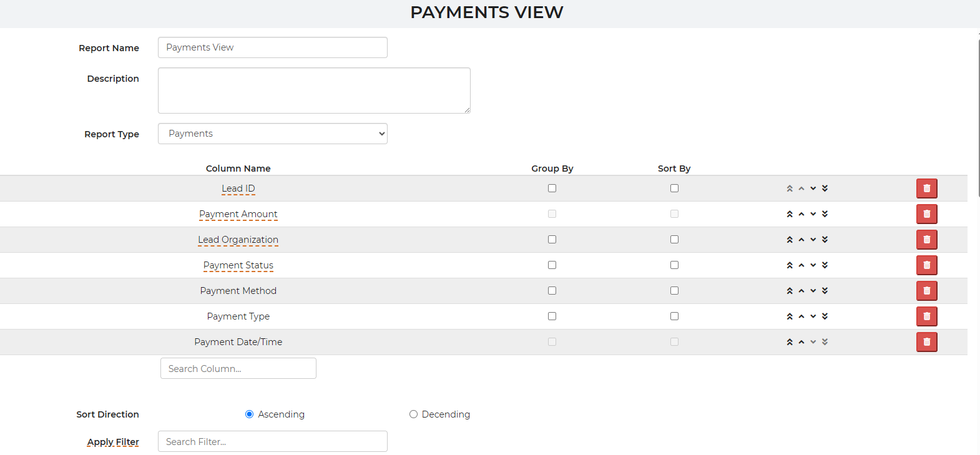The image size is (980, 455).
Task: Move Payment Method up one position
Action: [x=801, y=291]
